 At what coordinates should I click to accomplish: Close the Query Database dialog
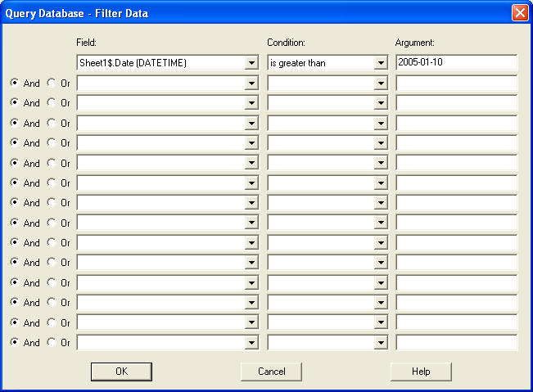coord(520,13)
